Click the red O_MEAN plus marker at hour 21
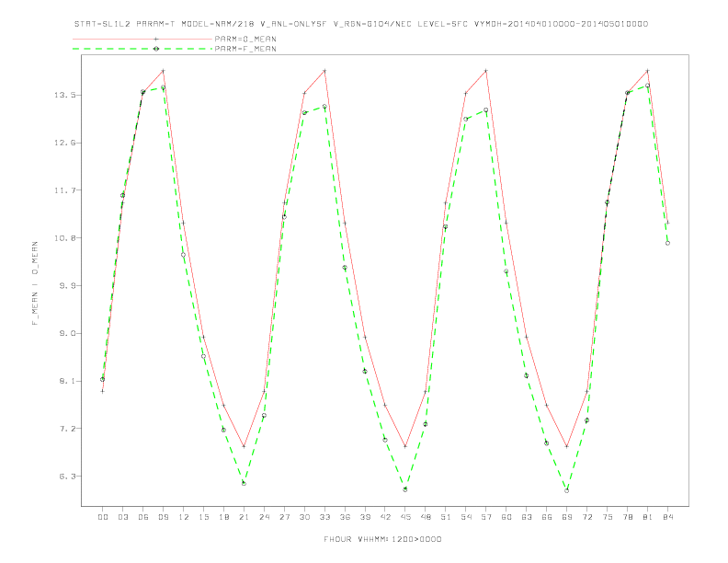The width and height of the screenshot is (728, 563). (x=244, y=446)
